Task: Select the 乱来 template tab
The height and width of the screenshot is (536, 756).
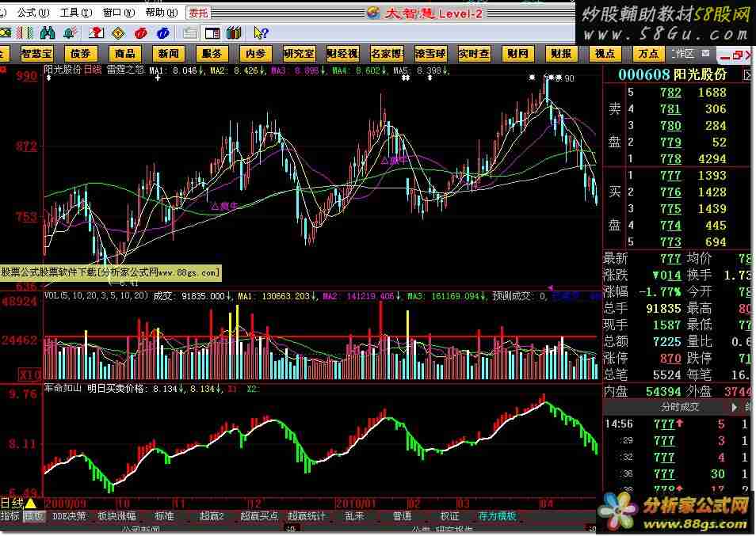Action: [x=354, y=516]
